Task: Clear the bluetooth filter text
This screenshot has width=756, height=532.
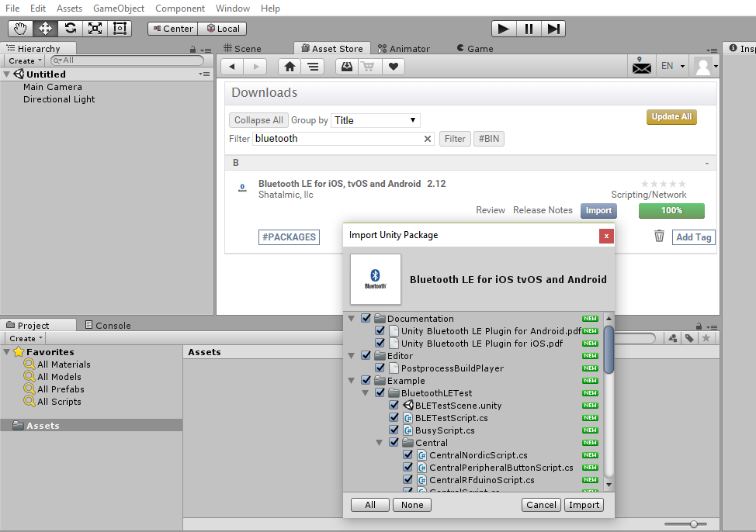Action: tap(427, 139)
